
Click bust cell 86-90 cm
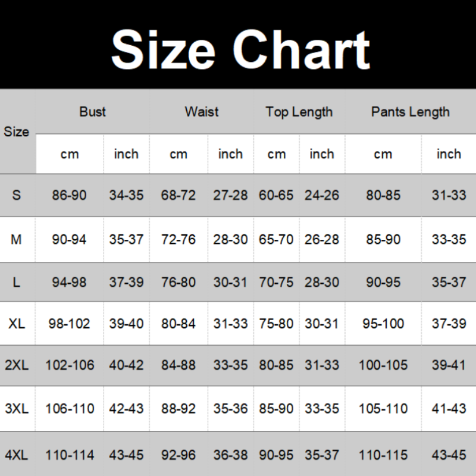(70, 195)
